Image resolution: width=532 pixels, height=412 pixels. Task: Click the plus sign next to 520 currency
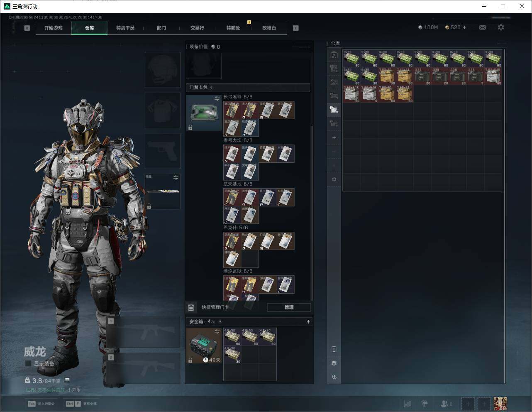coord(464,27)
